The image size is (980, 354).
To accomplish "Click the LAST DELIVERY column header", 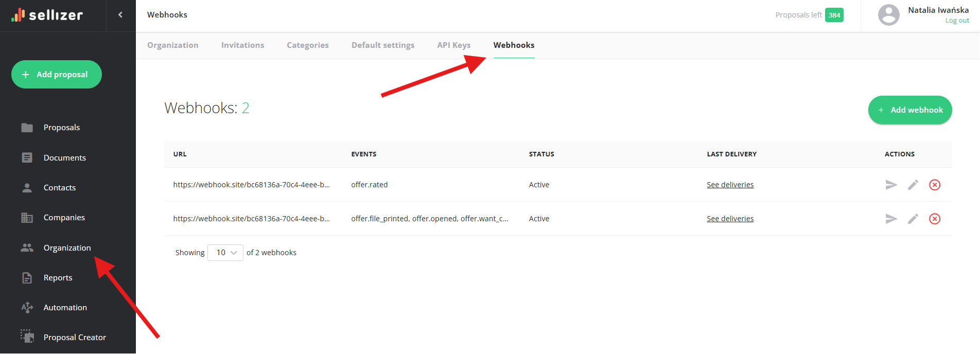I will coord(732,154).
